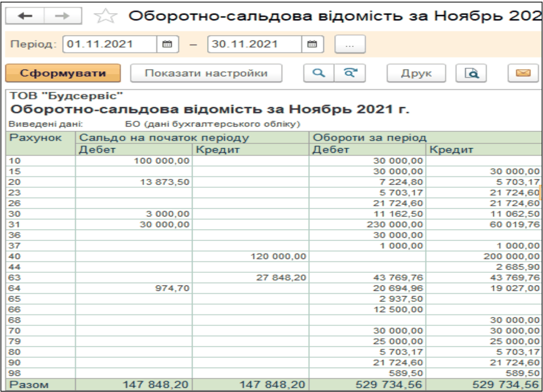543x392 pixels.
Task: Select account 20 row cell
Action: tap(40, 182)
